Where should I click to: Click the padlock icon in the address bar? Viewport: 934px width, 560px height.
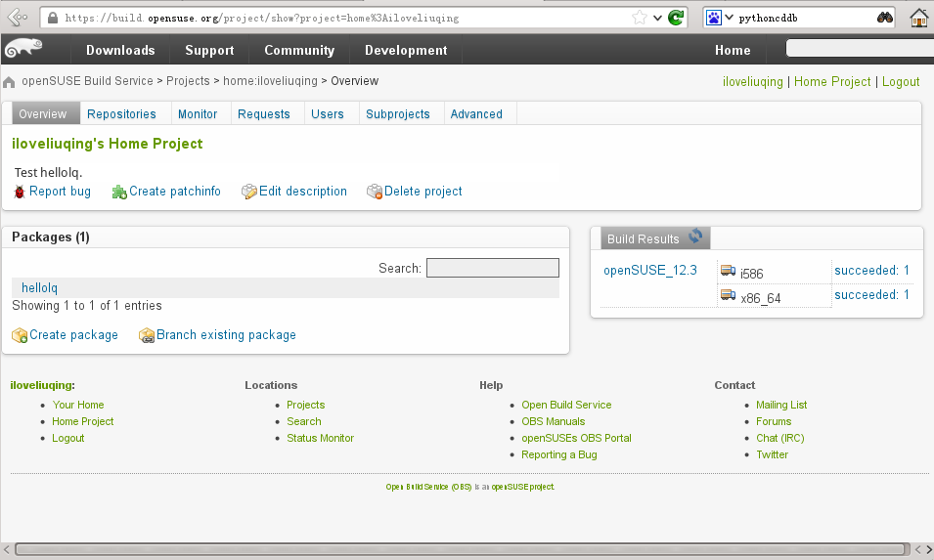pos(53,18)
